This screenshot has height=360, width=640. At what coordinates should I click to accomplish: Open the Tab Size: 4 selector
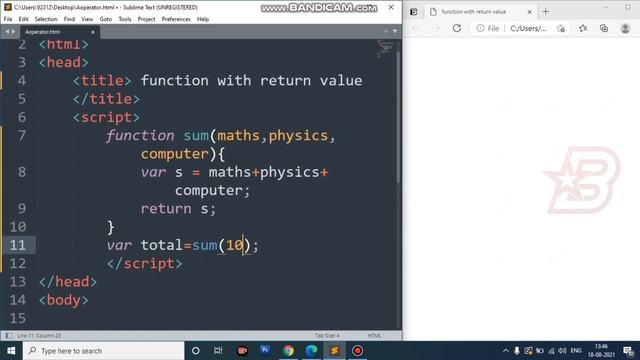click(327, 336)
